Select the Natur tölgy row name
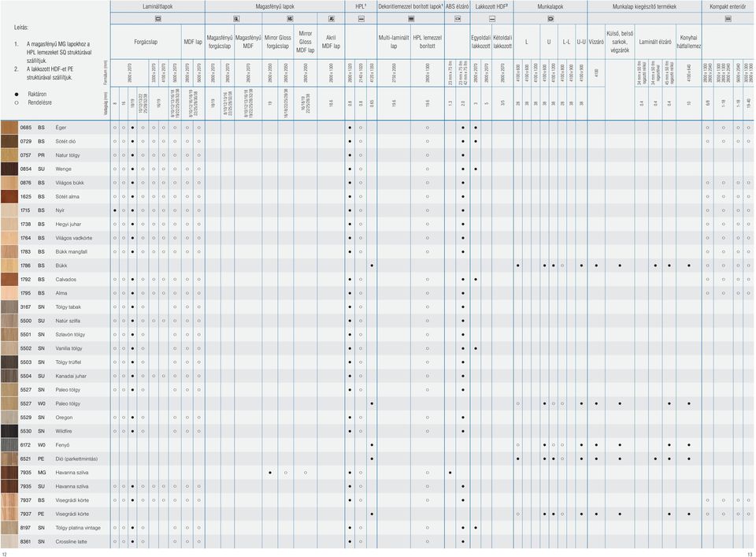Screen dimensions: 756x557 pyautogui.click(x=68, y=155)
